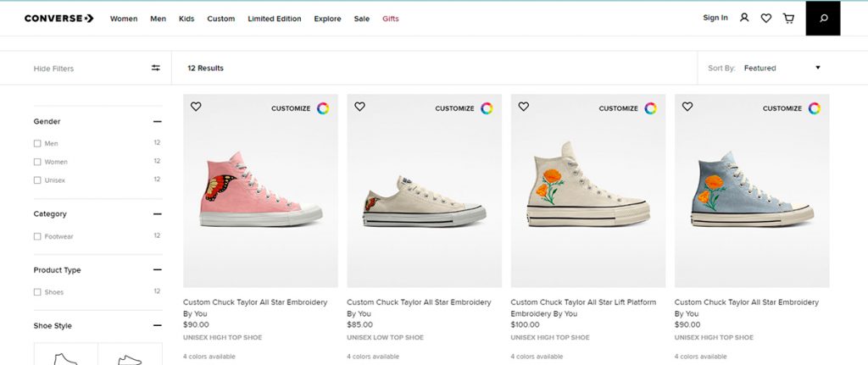This screenshot has height=365, width=868.
Task: Open the Explore navigation menu
Action: (x=328, y=19)
